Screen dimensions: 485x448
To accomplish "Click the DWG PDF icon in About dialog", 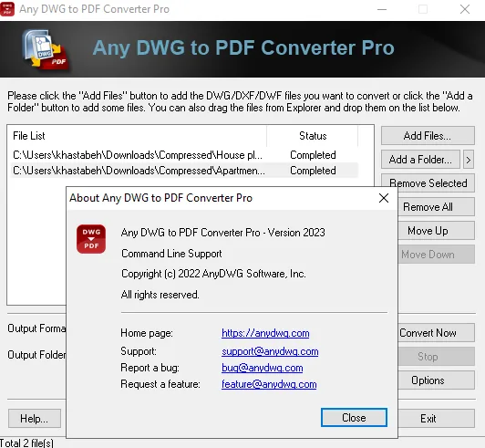I will [91, 239].
